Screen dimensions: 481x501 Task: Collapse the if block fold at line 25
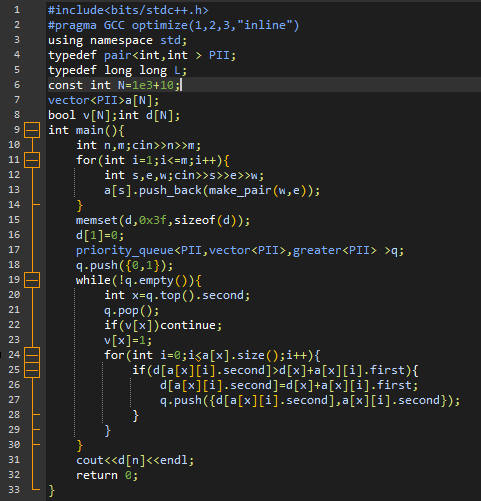[x=32, y=370]
